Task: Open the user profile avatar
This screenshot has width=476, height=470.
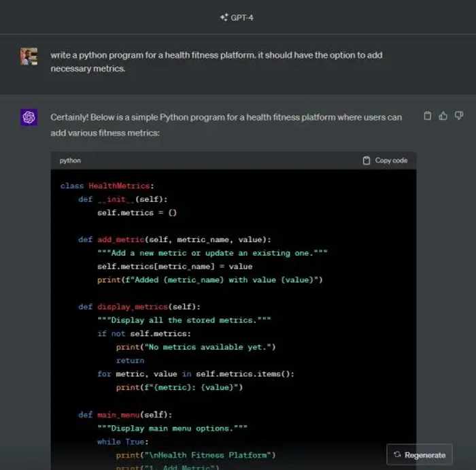Action: [29, 56]
